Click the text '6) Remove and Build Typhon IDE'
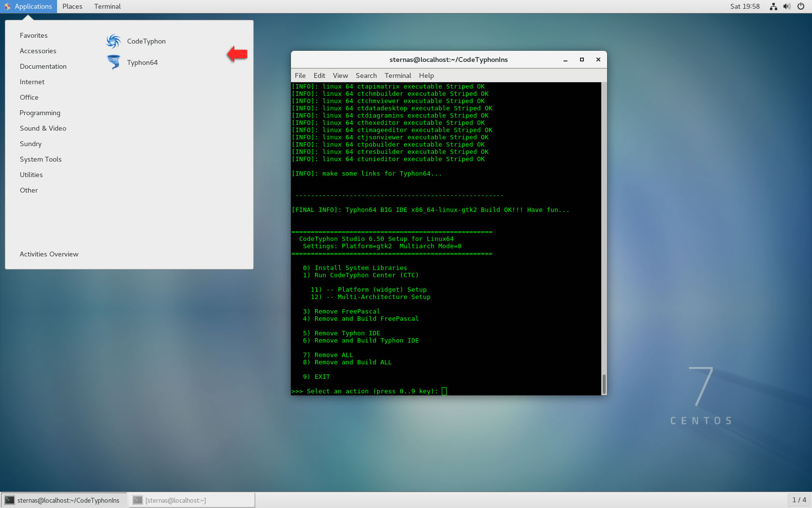812x508 pixels. (x=361, y=340)
